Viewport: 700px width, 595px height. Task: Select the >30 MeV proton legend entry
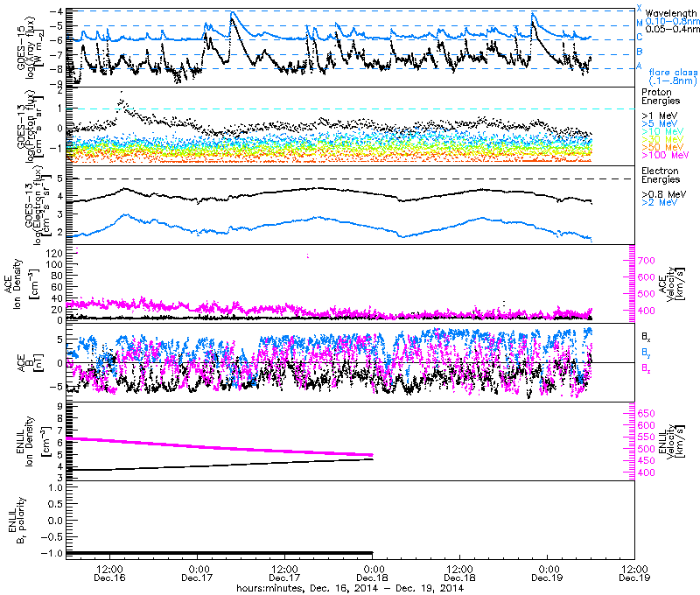click(662, 139)
